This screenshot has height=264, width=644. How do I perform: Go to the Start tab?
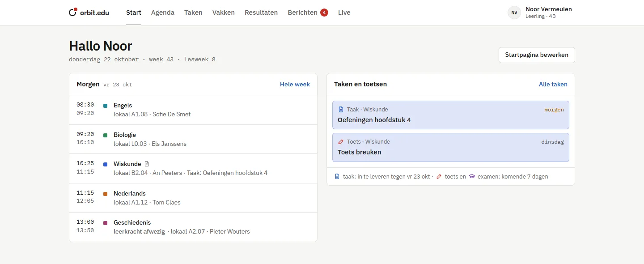[x=134, y=13]
